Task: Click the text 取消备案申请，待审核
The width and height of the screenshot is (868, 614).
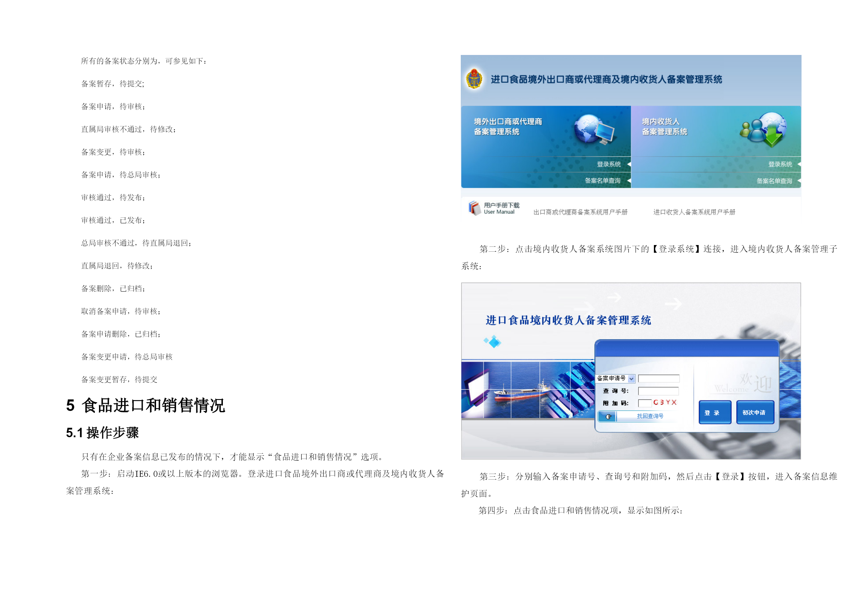Action: [x=121, y=311]
